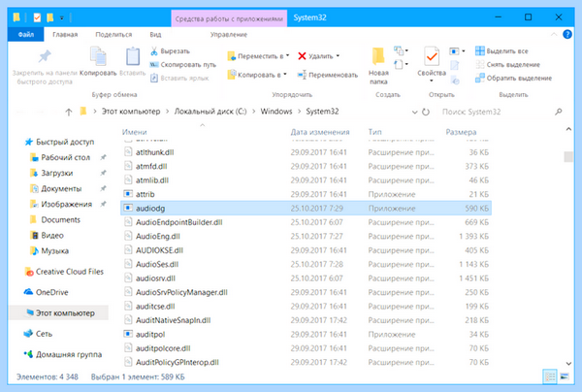Sort by the Размера column header
This screenshot has width=582, height=392.
(x=461, y=132)
